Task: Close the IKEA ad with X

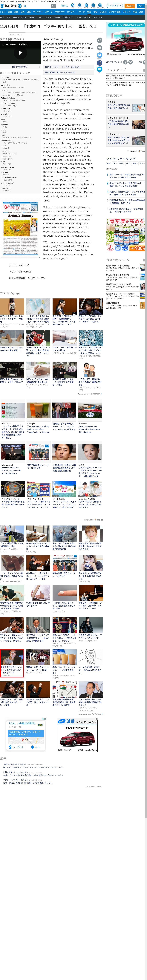Action: click(x=45, y=719)
